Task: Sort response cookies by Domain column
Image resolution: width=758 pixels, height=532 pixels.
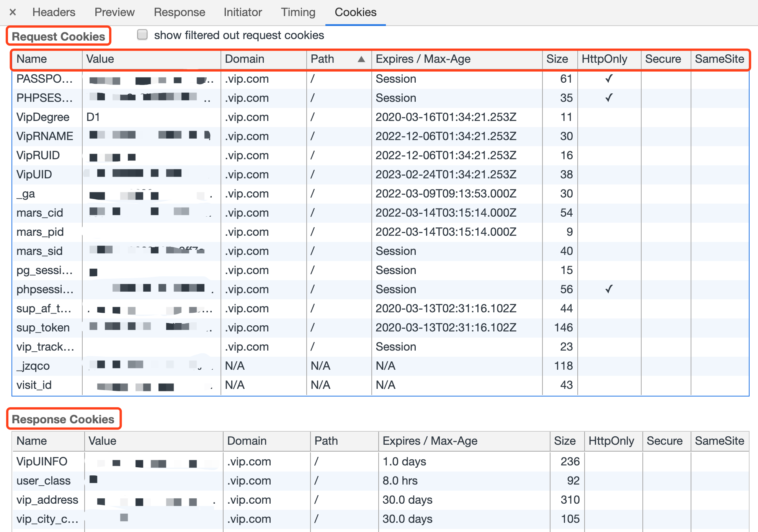Action: (x=247, y=441)
